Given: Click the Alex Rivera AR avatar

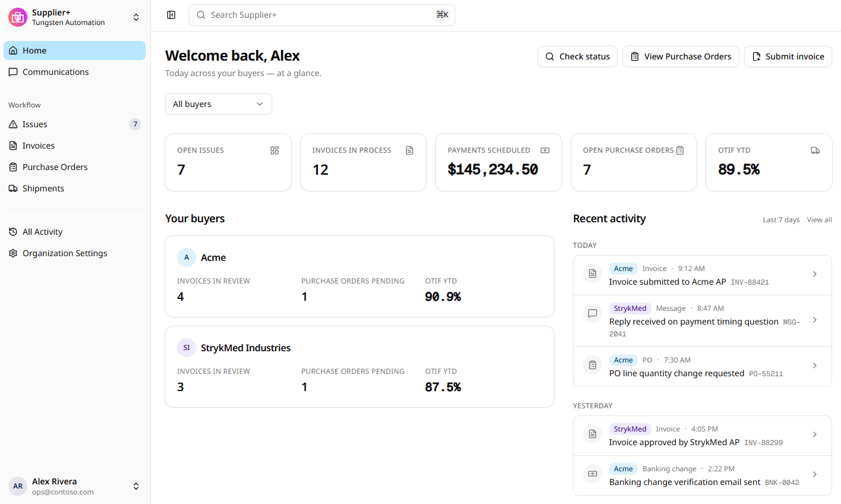Looking at the screenshot, I should click(18, 486).
